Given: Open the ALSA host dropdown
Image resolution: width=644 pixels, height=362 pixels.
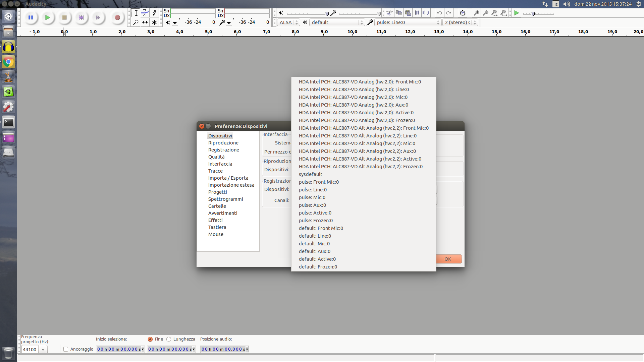Looking at the screenshot, I should [288, 22].
